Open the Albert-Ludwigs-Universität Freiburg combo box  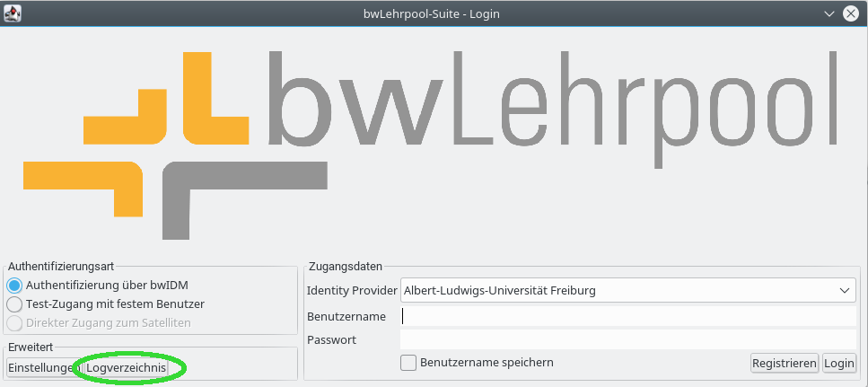point(619,291)
